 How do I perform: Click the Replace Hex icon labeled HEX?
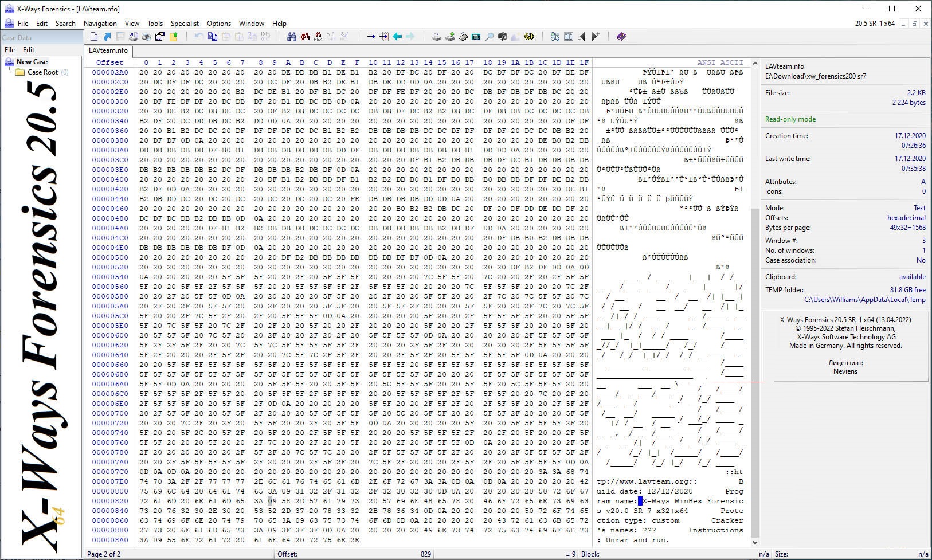(318, 37)
